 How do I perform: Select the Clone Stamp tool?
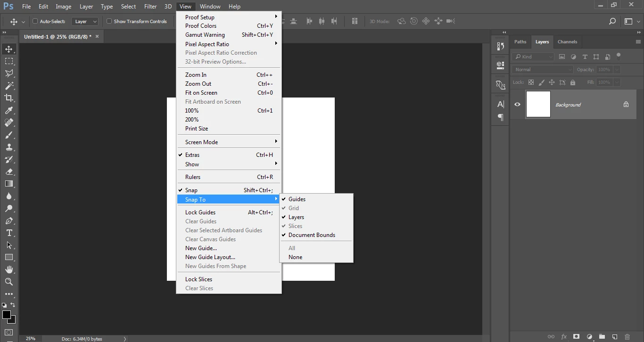point(9,147)
